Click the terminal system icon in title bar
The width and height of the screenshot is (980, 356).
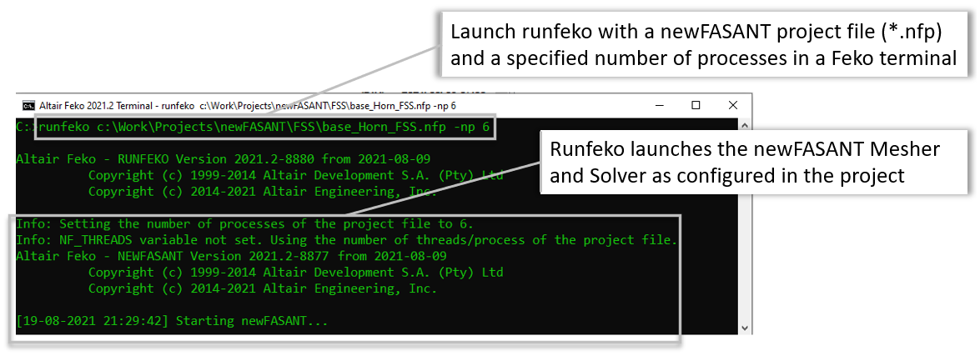(28, 106)
